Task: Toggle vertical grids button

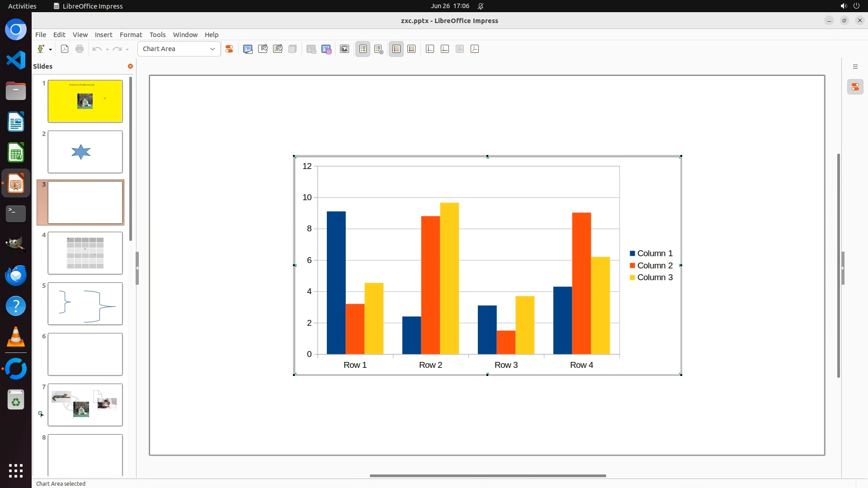Action: pyautogui.click(x=411, y=49)
